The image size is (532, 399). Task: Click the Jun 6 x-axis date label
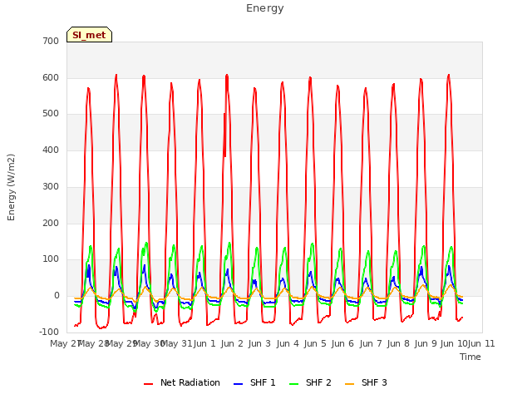(x=342, y=343)
